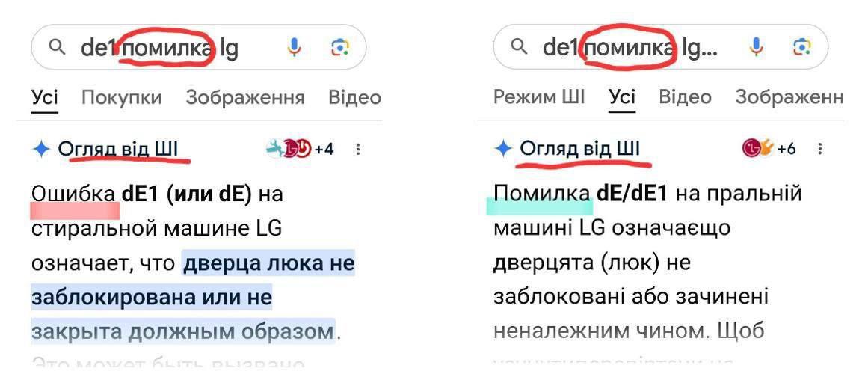Viewport: 868px width, 371px height.
Task: Open the left Зображення tab
Action: click(245, 97)
